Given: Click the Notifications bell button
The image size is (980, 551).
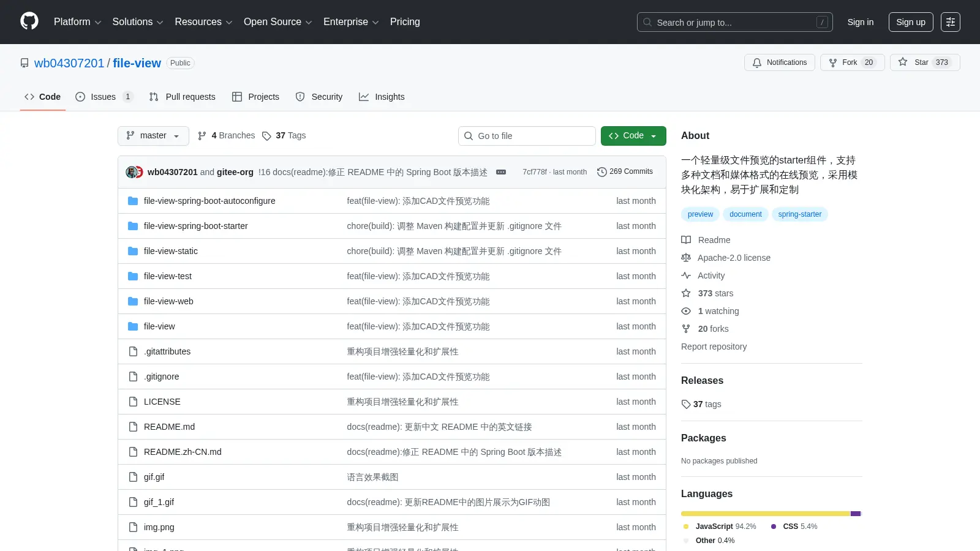Looking at the screenshot, I should (780, 62).
